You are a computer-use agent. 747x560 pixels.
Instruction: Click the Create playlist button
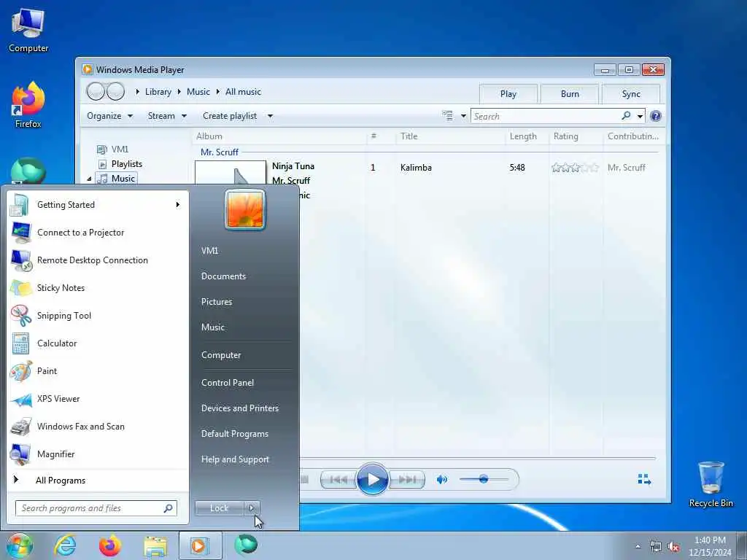[230, 116]
